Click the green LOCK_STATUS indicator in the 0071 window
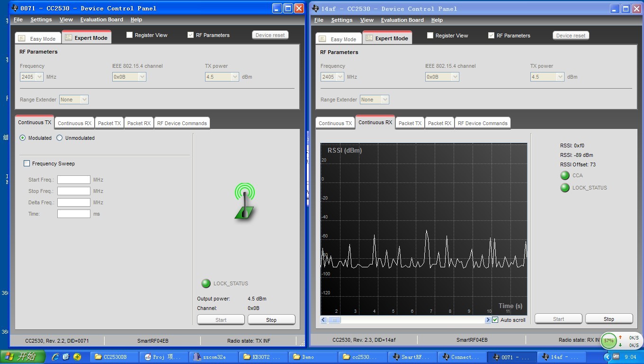The image size is (644, 364). [206, 283]
